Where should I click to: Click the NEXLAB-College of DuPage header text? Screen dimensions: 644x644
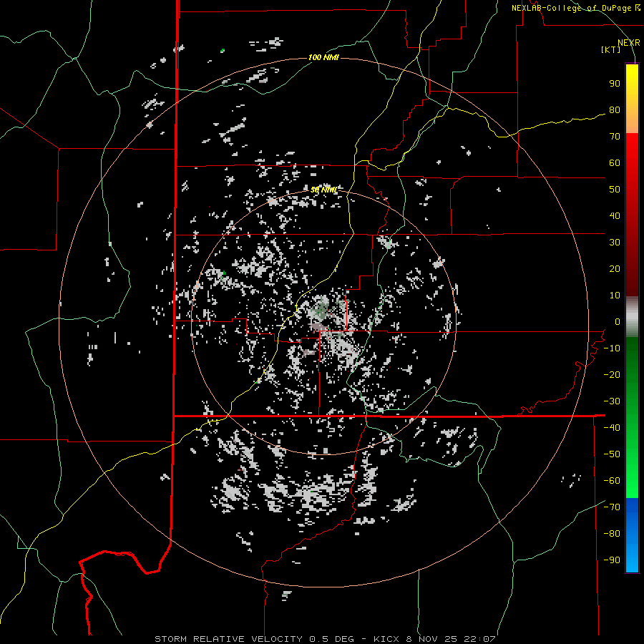(576, 8)
